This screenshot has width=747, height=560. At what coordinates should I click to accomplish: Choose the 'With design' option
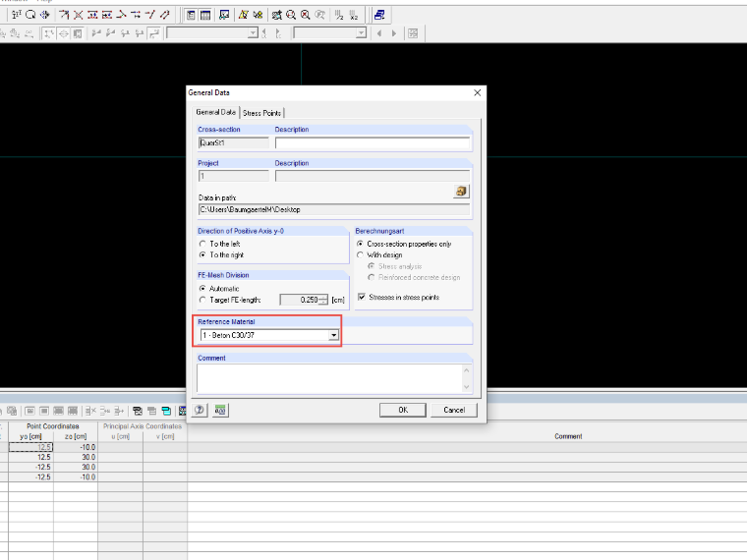click(360, 254)
